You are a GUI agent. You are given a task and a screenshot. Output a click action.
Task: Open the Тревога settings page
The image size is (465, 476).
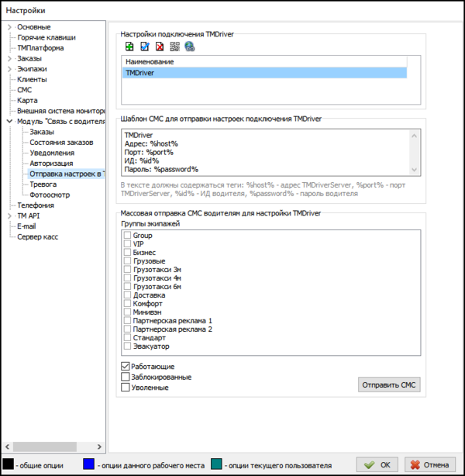coord(43,185)
